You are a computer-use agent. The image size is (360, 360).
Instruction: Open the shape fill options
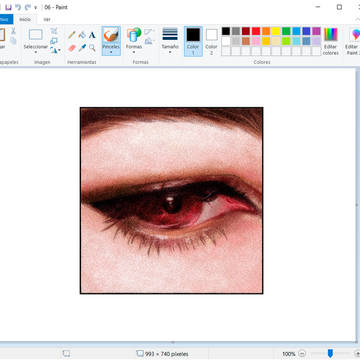(149, 41)
